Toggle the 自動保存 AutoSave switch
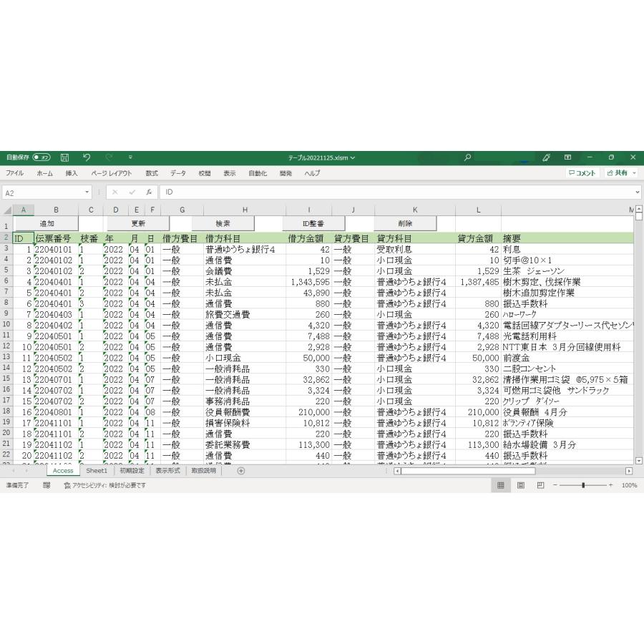This screenshot has width=644, height=644. pos(41,158)
